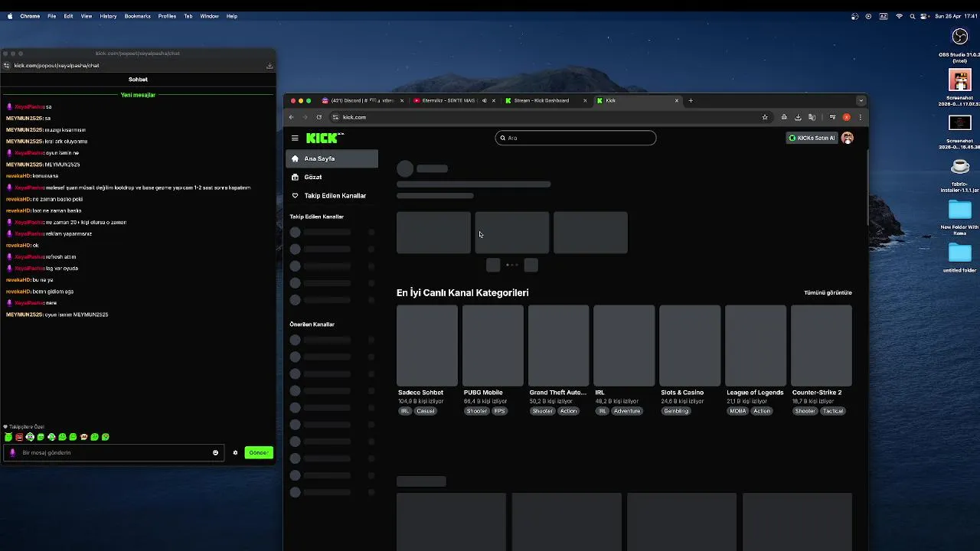Open Takip Edilen Kanallar in the sidebar
This screenshot has width=980, height=551.
[x=332, y=195]
